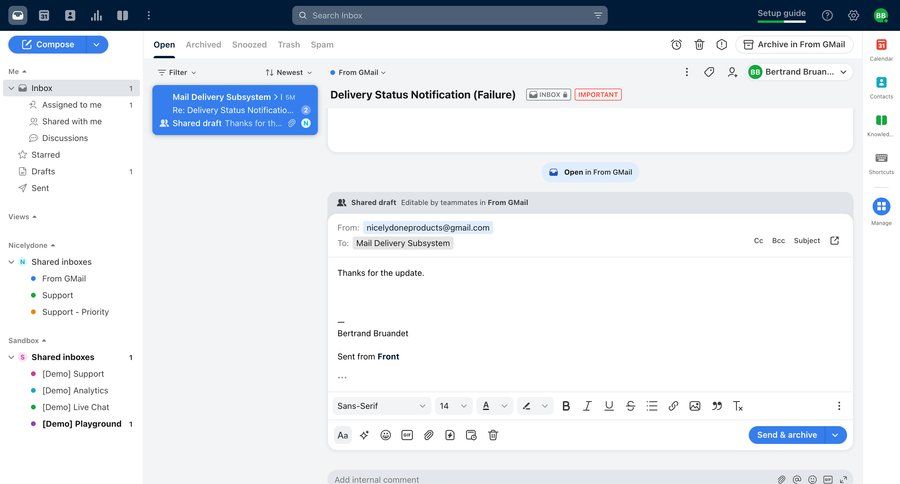The height and width of the screenshot is (484, 900).
Task: Open the Newest sort dropdown
Action: pyautogui.click(x=289, y=72)
